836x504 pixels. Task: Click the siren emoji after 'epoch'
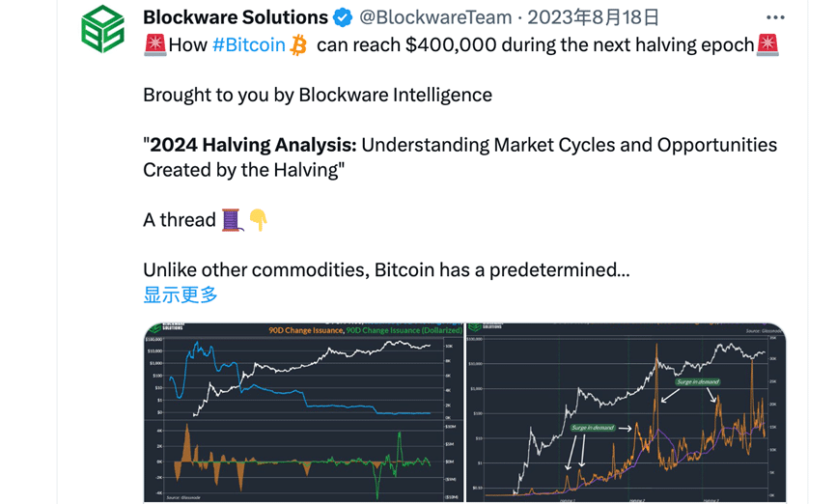[767, 45]
